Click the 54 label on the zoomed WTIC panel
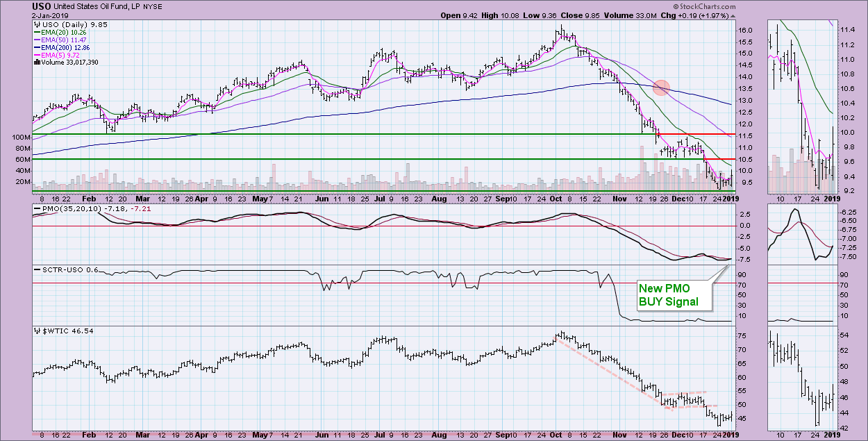Screen dimensions: 868x441 click(x=845, y=335)
